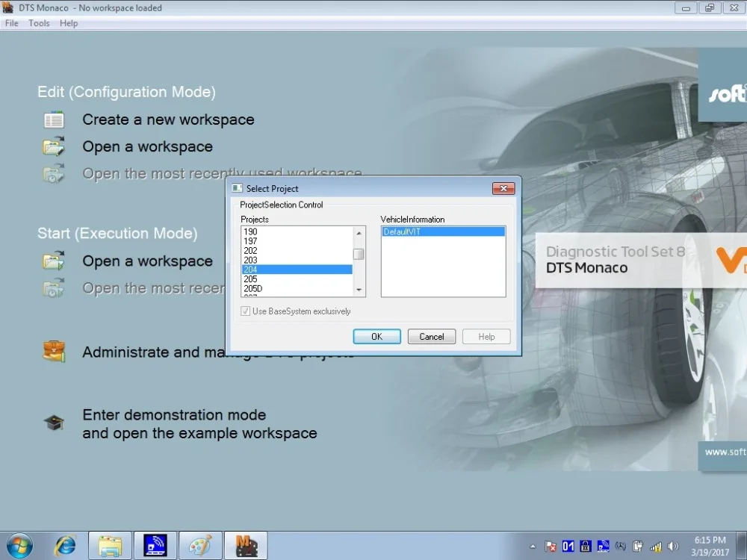
Task: Click the blue 01 tray icon
Action: (568, 547)
